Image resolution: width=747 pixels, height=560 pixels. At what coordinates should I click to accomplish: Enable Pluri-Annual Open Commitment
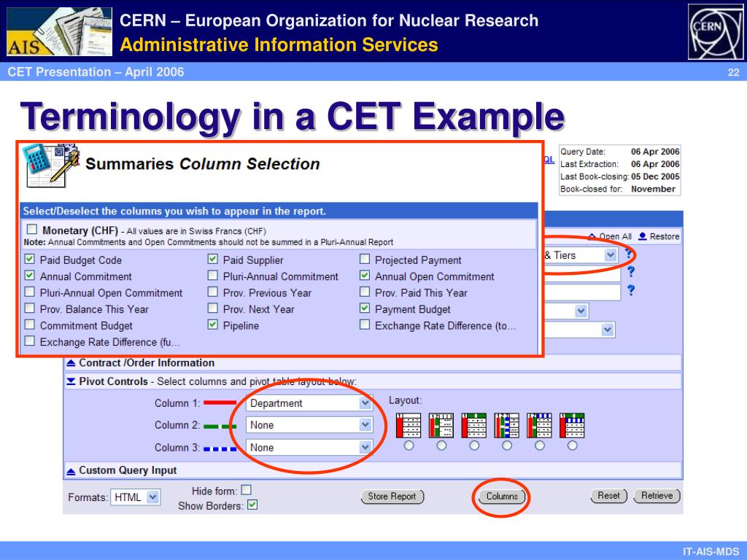coord(29,292)
